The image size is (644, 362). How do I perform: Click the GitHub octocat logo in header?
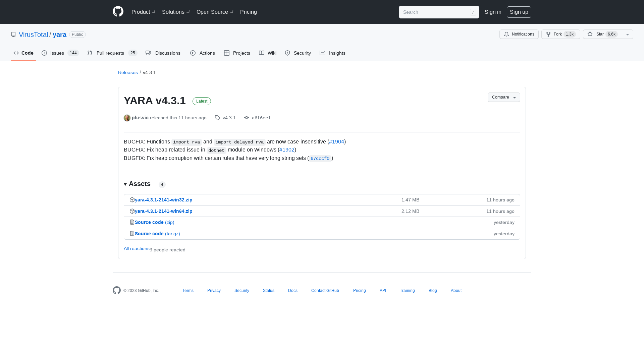click(118, 12)
